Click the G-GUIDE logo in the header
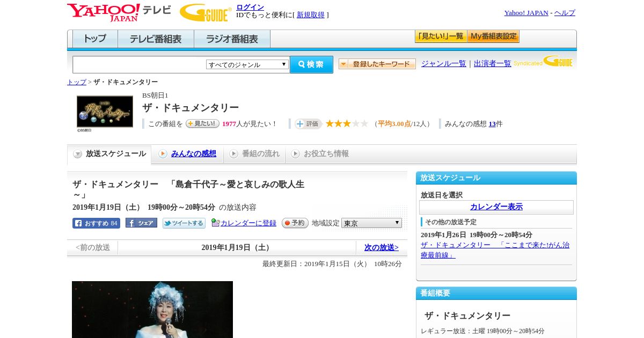Image resolution: width=644 pixels, height=338 pixels. pyautogui.click(x=206, y=12)
